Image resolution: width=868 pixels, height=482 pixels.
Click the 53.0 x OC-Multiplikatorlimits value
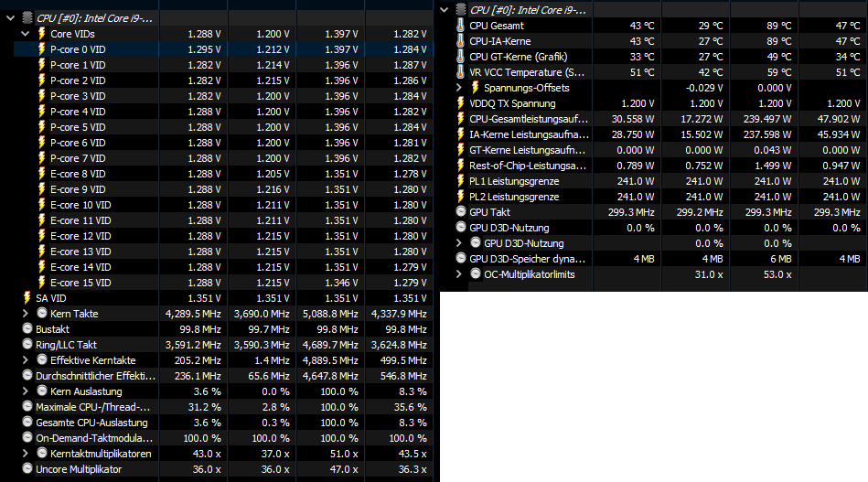[x=777, y=274]
